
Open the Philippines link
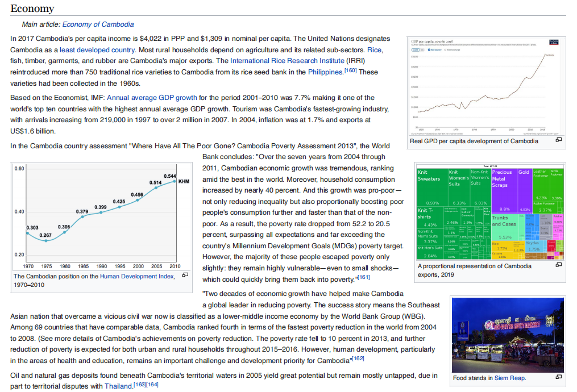pyautogui.click(x=325, y=72)
